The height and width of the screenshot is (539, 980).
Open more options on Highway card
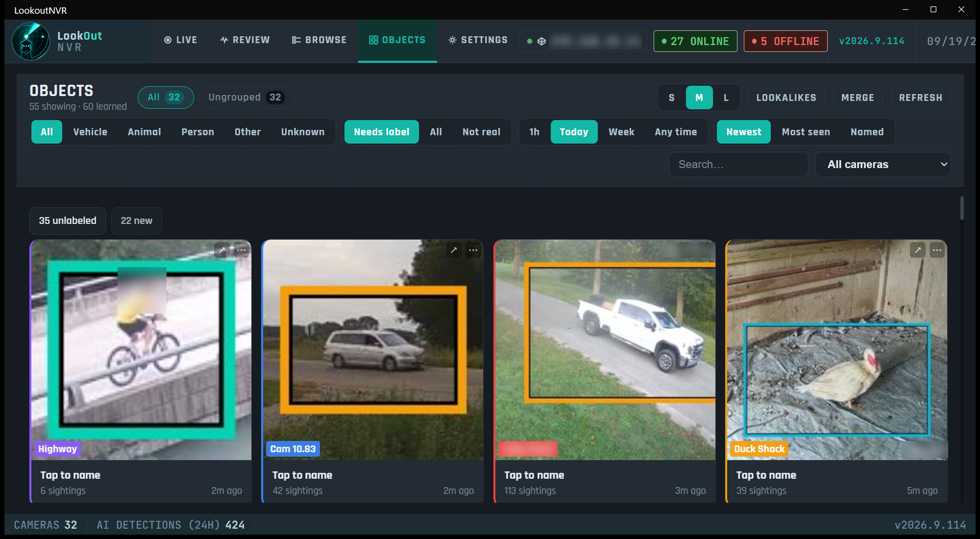coord(242,250)
